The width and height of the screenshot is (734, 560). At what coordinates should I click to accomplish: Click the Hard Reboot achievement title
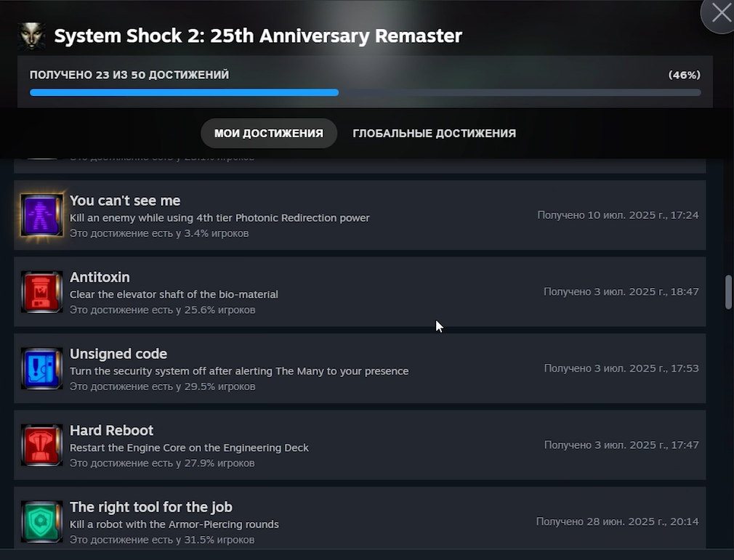pyautogui.click(x=111, y=431)
